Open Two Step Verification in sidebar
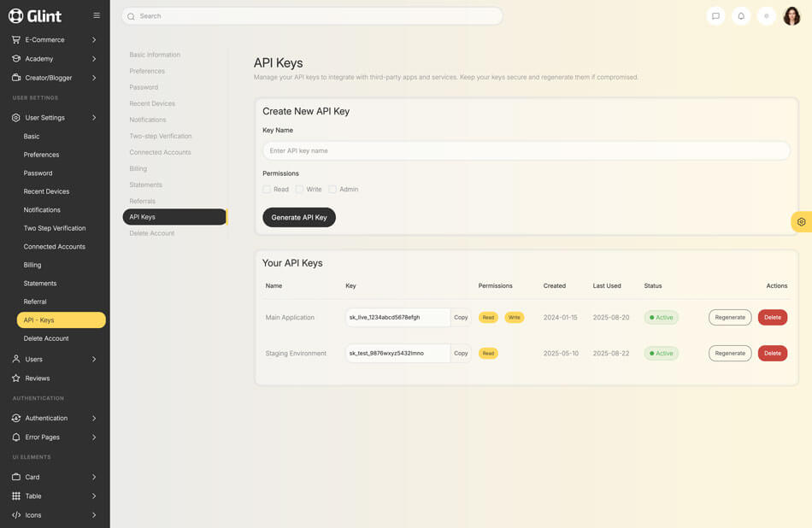The width and height of the screenshot is (812, 528). tap(55, 228)
